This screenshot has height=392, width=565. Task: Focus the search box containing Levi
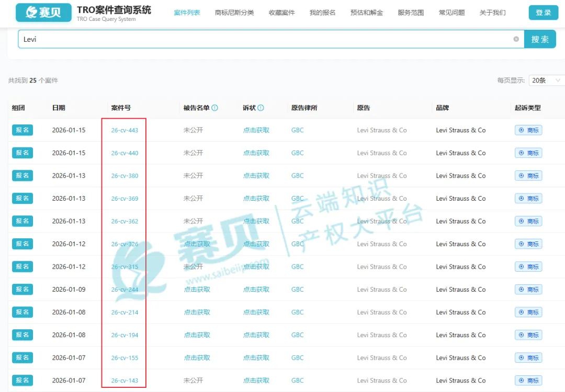[262, 39]
